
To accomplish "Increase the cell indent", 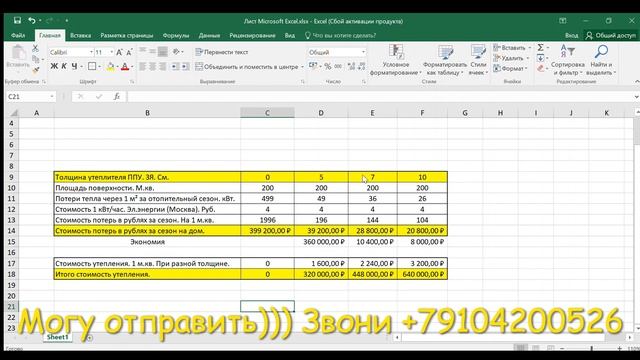I will [x=185, y=66].
